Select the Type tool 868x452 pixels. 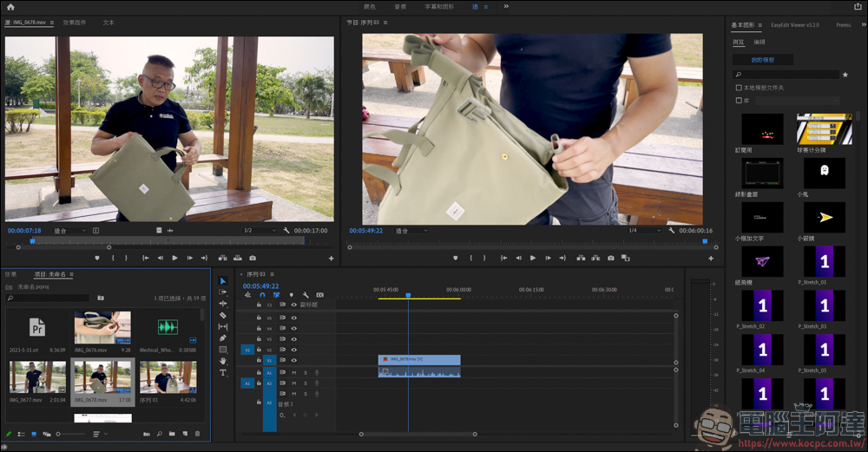point(223,373)
